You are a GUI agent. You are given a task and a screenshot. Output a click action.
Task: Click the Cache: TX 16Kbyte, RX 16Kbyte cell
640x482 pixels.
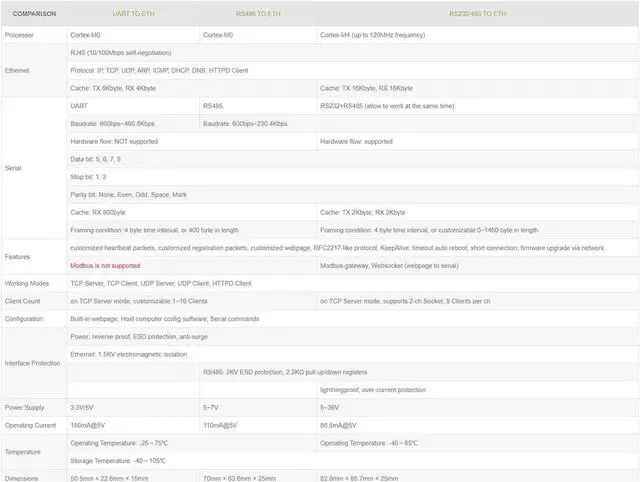point(477,88)
